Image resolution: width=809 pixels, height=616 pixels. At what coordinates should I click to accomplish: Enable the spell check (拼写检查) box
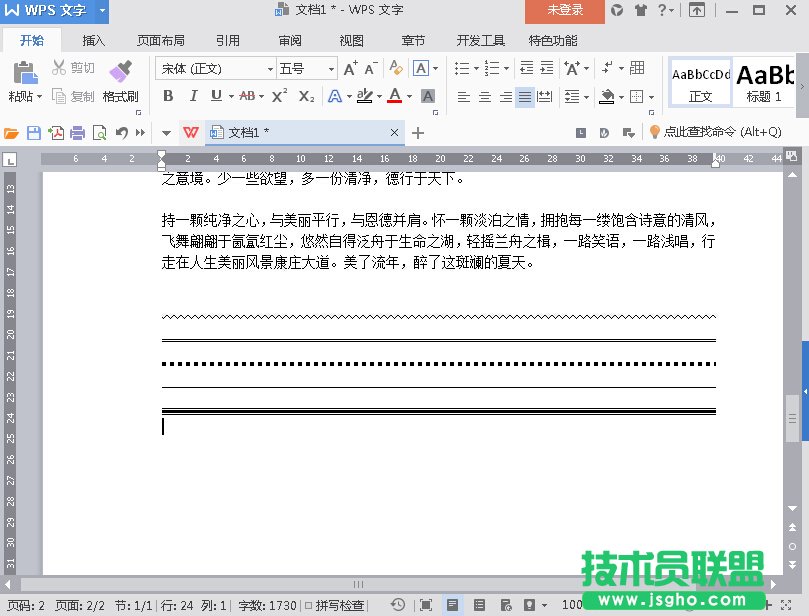[x=309, y=605]
